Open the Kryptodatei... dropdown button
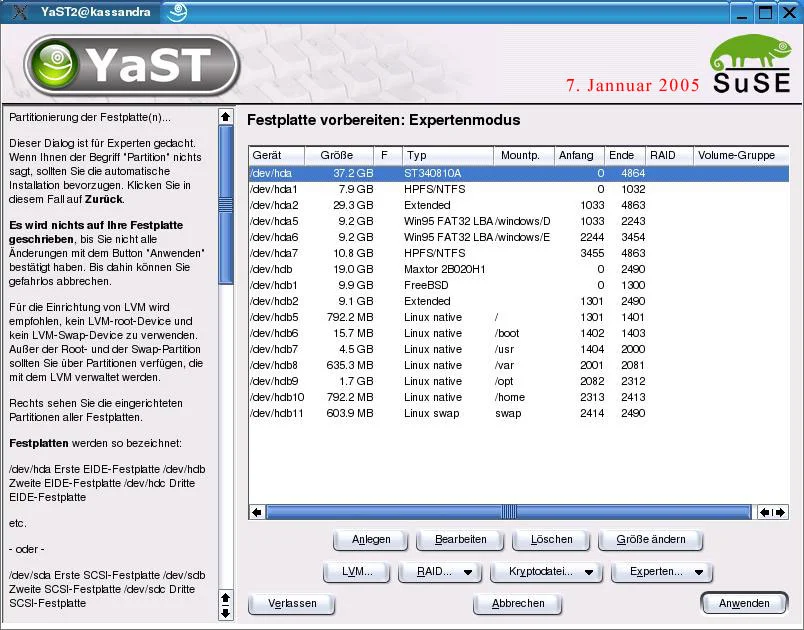 tap(546, 572)
